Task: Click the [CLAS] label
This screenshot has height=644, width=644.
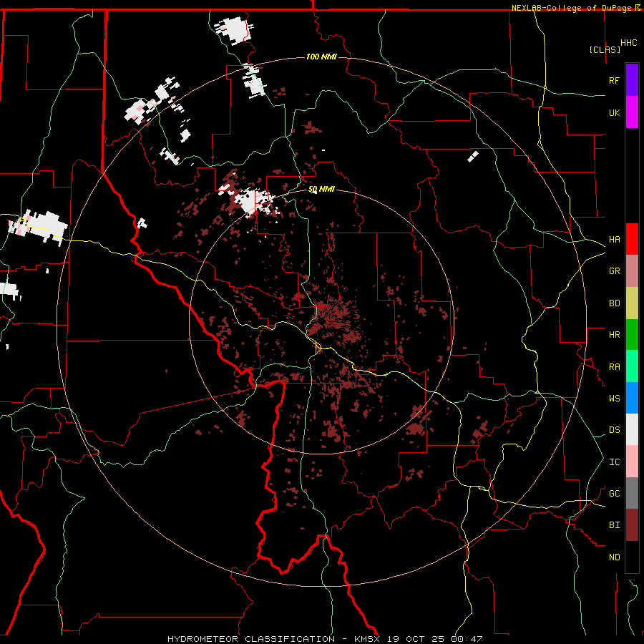Action: (x=605, y=49)
